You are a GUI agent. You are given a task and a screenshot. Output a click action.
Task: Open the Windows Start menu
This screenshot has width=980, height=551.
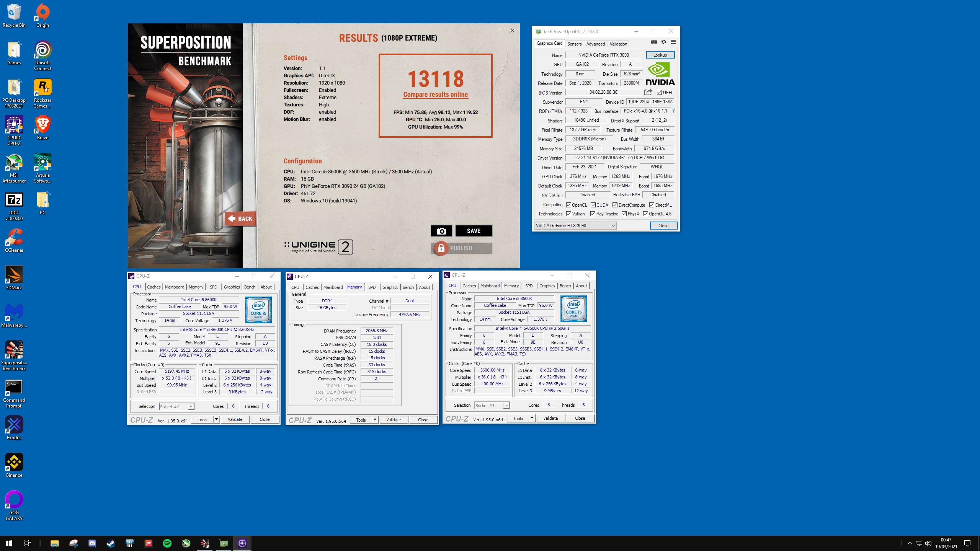[x=9, y=543]
